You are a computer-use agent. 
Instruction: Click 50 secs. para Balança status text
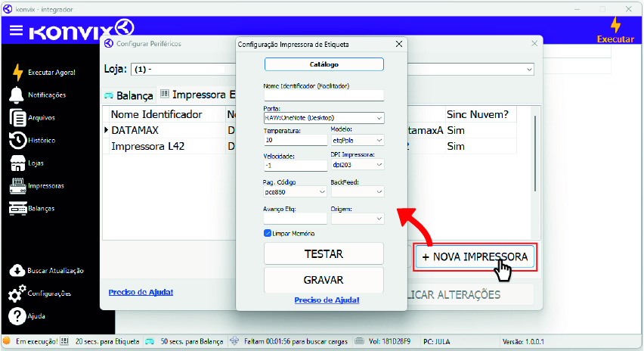click(192, 342)
